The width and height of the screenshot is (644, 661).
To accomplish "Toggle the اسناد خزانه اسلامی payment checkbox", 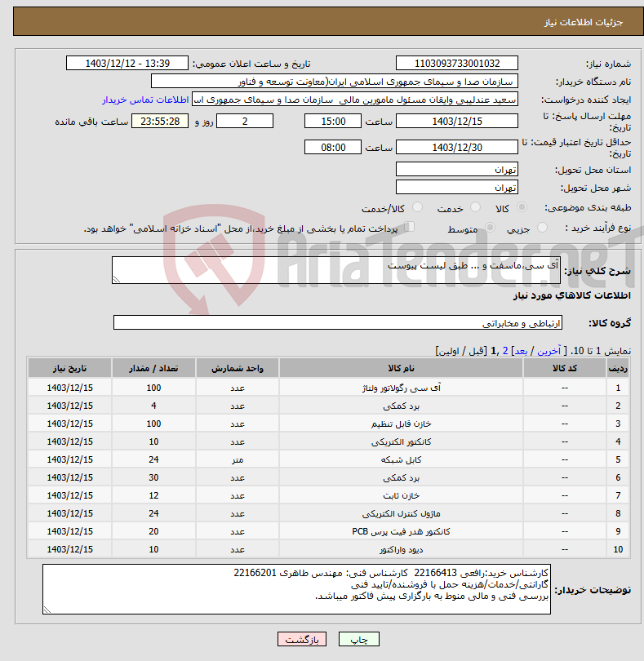I will coord(409,227).
